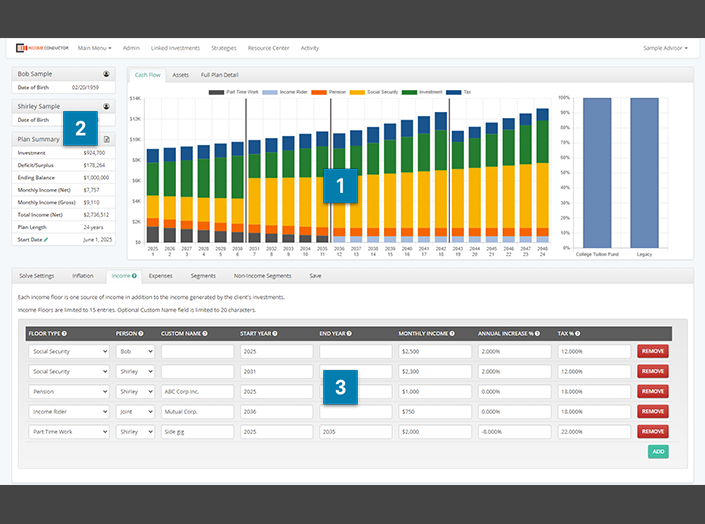Click the help icon on the Income tab
Image resolution: width=705 pixels, height=524 pixels.
click(134, 275)
